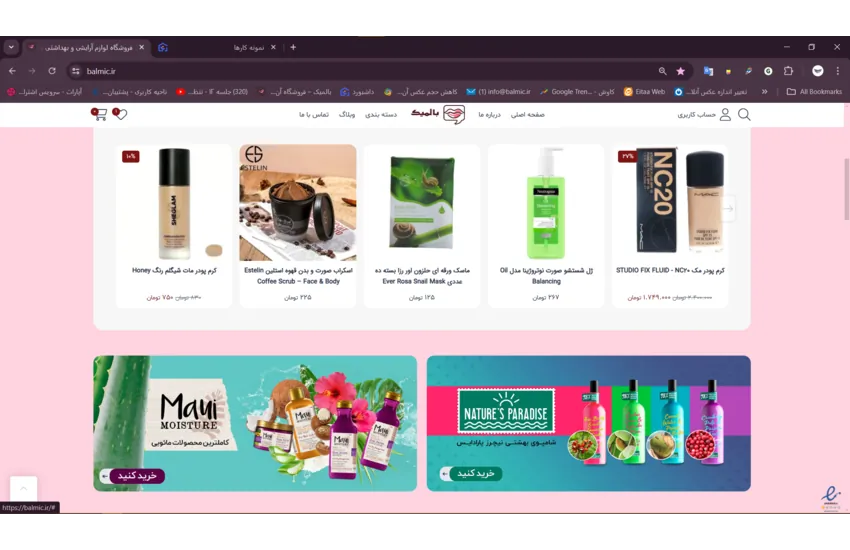The width and height of the screenshot is (850, 550).
Task: Click the scroll-to-top arrow button
Action: point(23,488)
